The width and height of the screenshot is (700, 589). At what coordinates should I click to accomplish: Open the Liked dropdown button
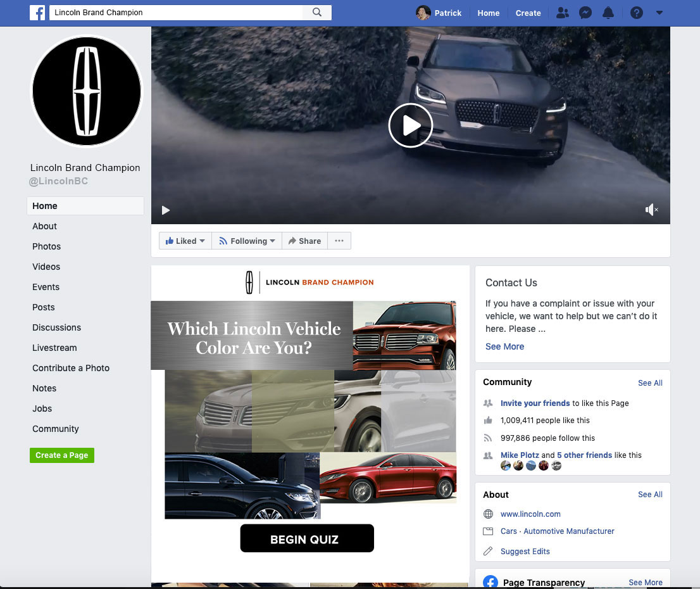[185, 241]
